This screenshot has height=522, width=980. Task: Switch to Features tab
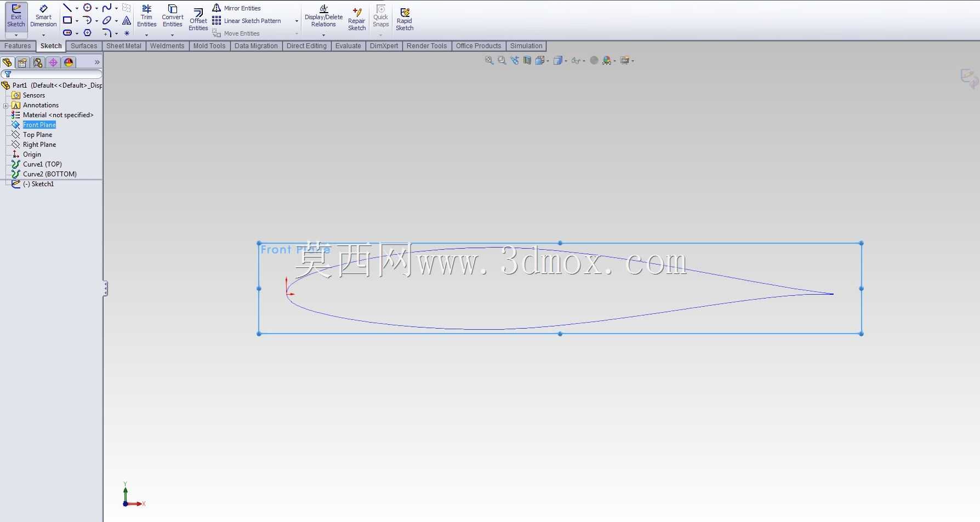[x=18, y=46]
